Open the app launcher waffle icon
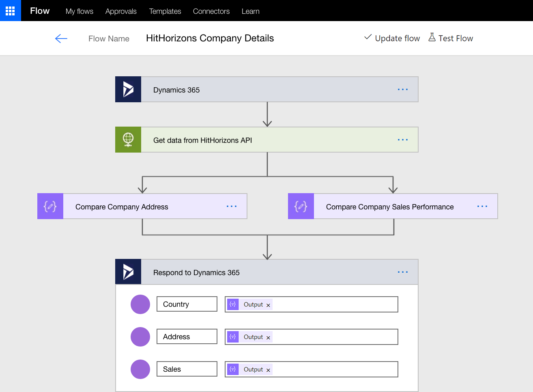The width and height of the screenshot is (533, 392). [10, 11]
